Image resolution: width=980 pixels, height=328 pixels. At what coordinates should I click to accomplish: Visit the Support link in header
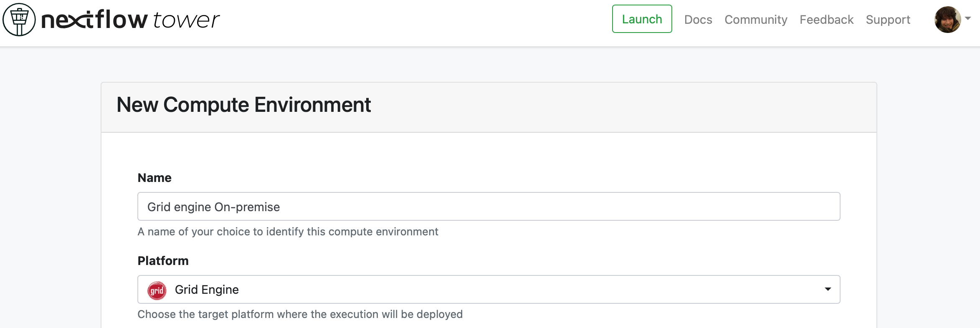(x=888, y=20)
